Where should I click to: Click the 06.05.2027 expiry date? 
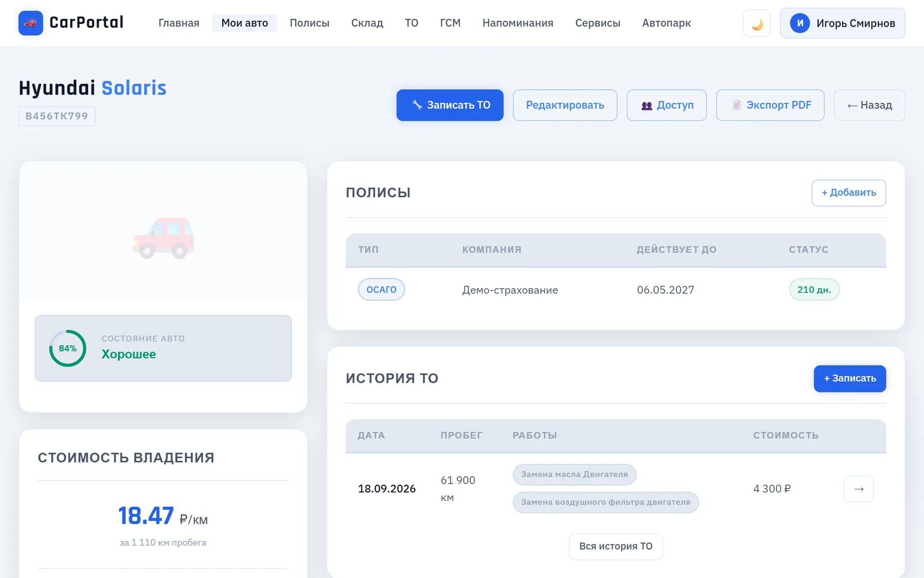[665, 290]
